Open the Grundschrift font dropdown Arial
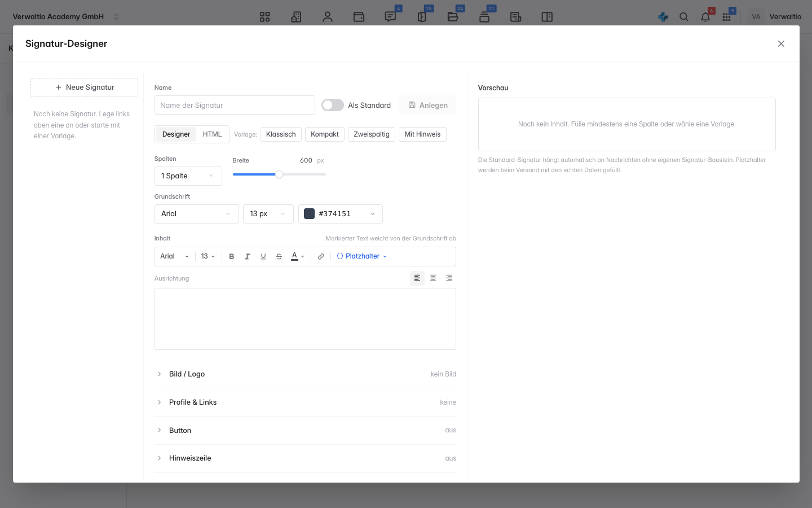Screen dimensions: 812x508 click(x=197, y=214)
